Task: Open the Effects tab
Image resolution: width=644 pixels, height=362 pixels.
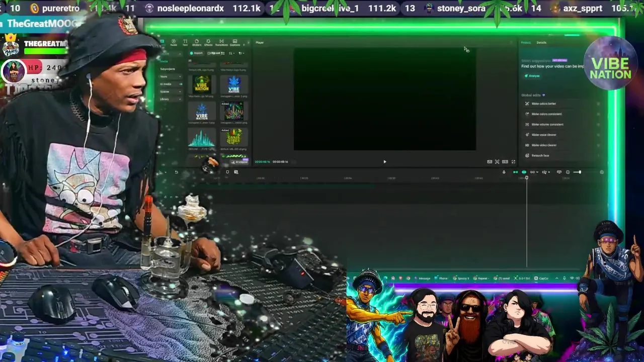Action: tap(208, 43)
